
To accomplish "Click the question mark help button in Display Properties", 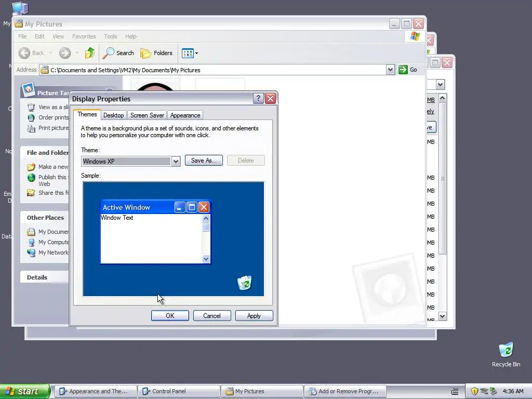I will 258,99.
